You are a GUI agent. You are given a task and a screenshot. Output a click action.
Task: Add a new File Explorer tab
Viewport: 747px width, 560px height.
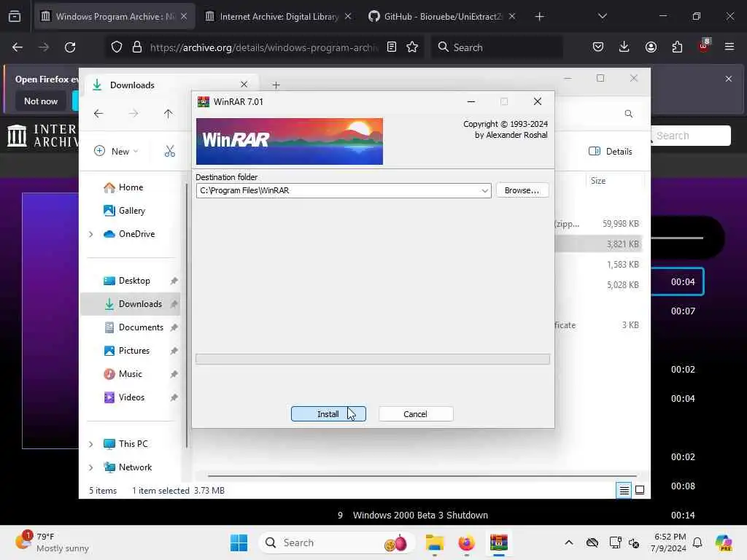pos(276,85)
